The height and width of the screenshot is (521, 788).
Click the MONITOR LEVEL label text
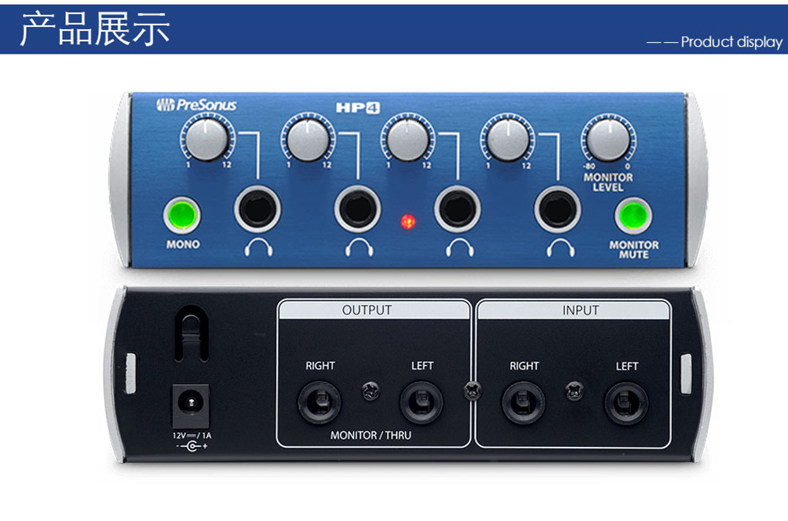click(x=608, y=182)
